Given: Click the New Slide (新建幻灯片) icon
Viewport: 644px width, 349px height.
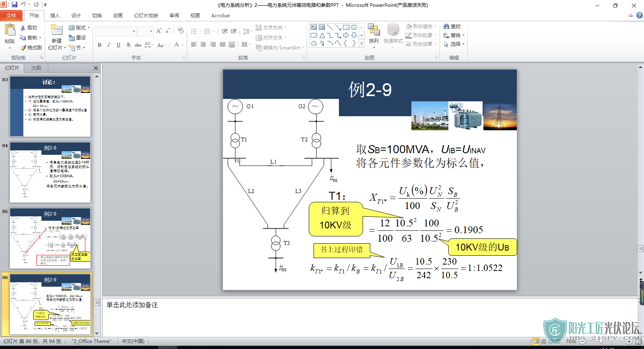Looking at the screenshot, I should [x=56, y=31].
